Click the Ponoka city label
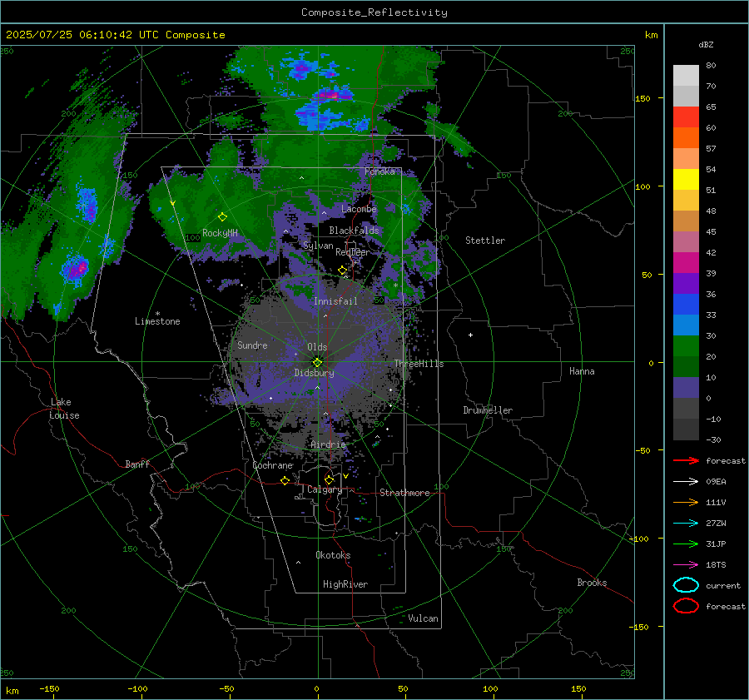This screenshot has width=749, height=700. [x=379, y=171]
